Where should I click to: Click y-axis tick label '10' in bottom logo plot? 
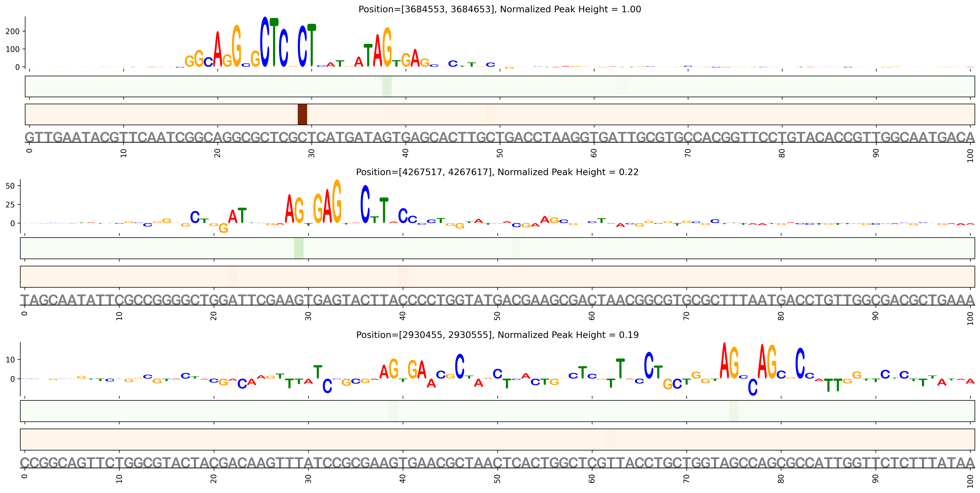(10, 360)
